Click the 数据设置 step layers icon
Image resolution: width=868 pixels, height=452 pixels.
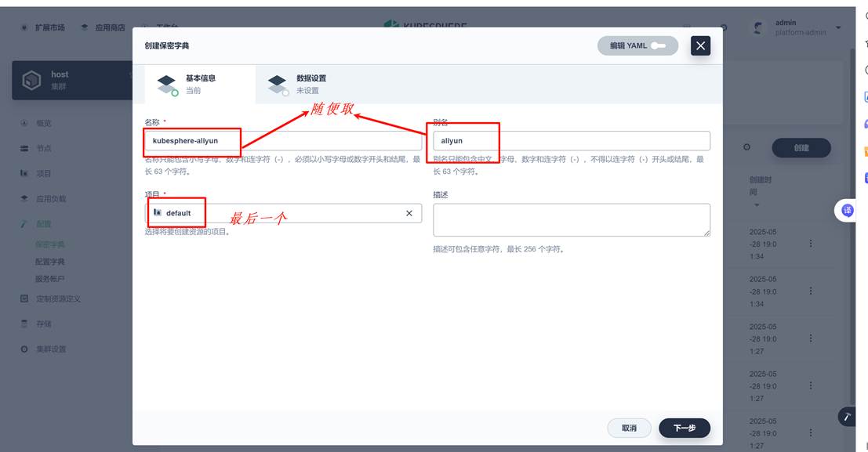pos(278,85)
